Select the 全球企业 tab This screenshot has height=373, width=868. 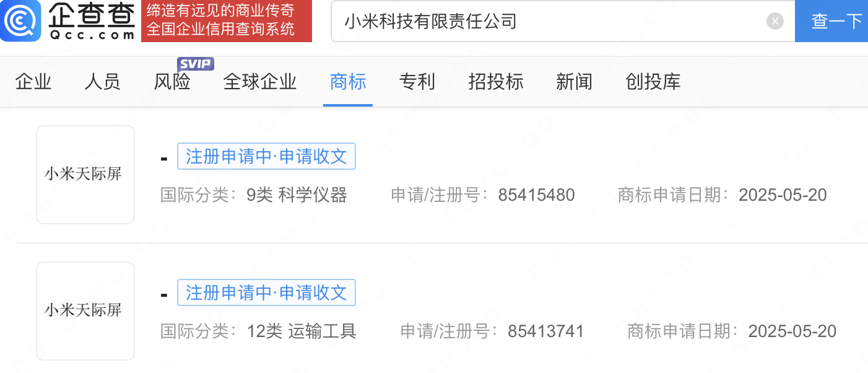point(260,81)
